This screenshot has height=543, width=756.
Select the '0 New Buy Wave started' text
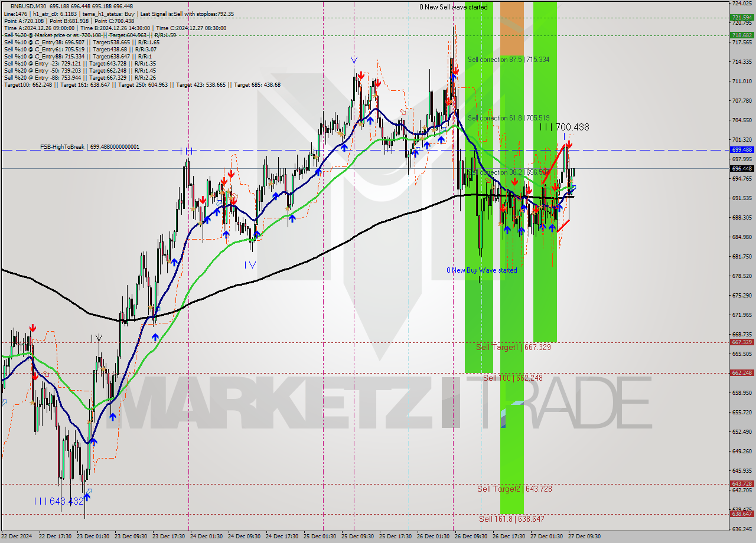[x=481, y=270]
